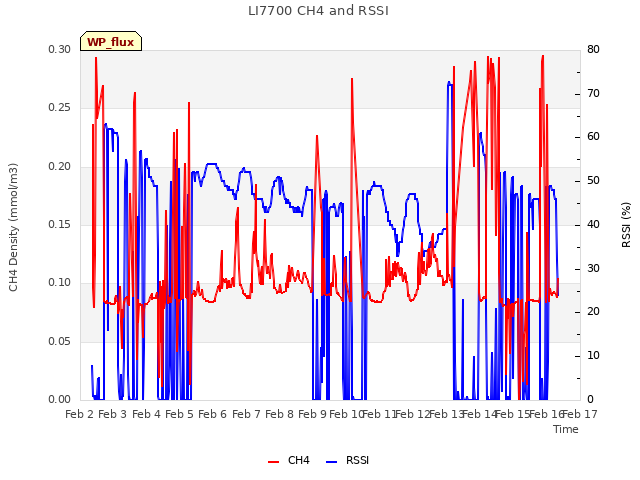Image resolution: width=640 pixels, height=480 pixels.
Task: Toggle the RSSI legend entry
Action: point(348,460)
